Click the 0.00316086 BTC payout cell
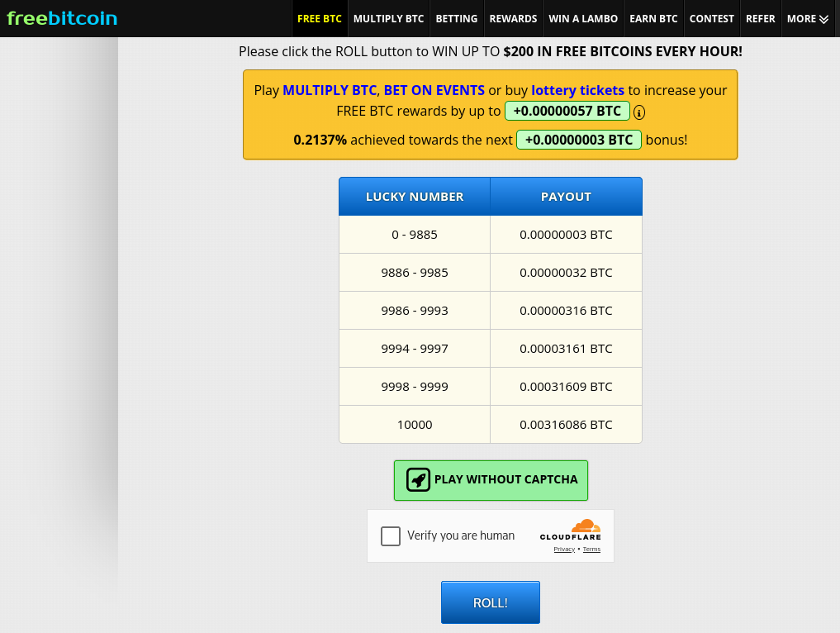Viewport: 840px width, 633px height. 567,425
